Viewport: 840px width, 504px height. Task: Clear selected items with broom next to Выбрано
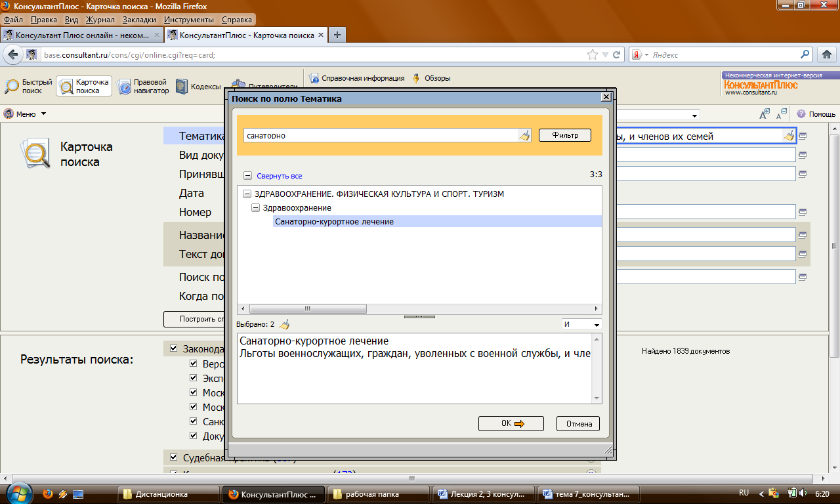tap(284, 324)
